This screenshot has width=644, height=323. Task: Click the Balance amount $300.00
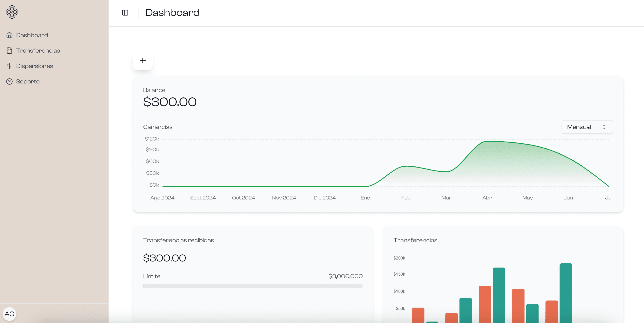[x=170, y=101]
